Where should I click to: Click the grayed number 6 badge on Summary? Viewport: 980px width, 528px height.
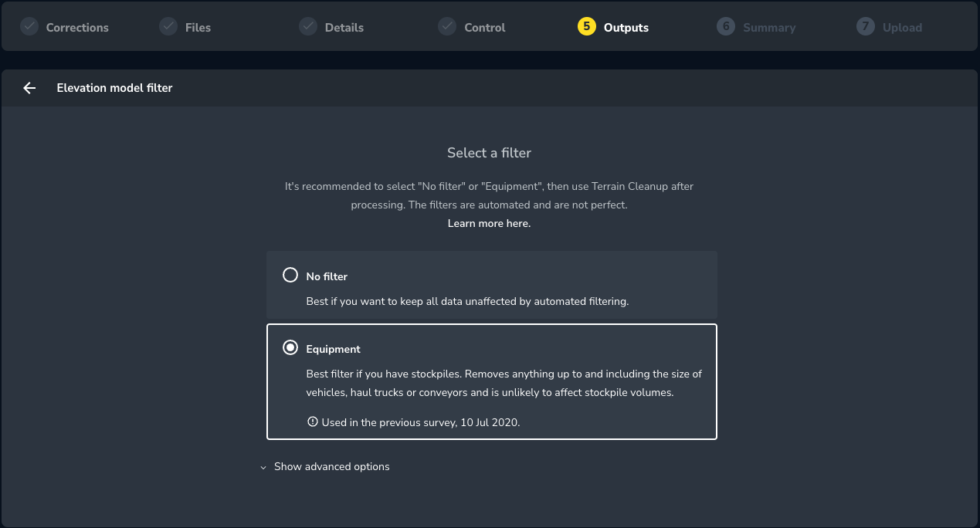726,26
